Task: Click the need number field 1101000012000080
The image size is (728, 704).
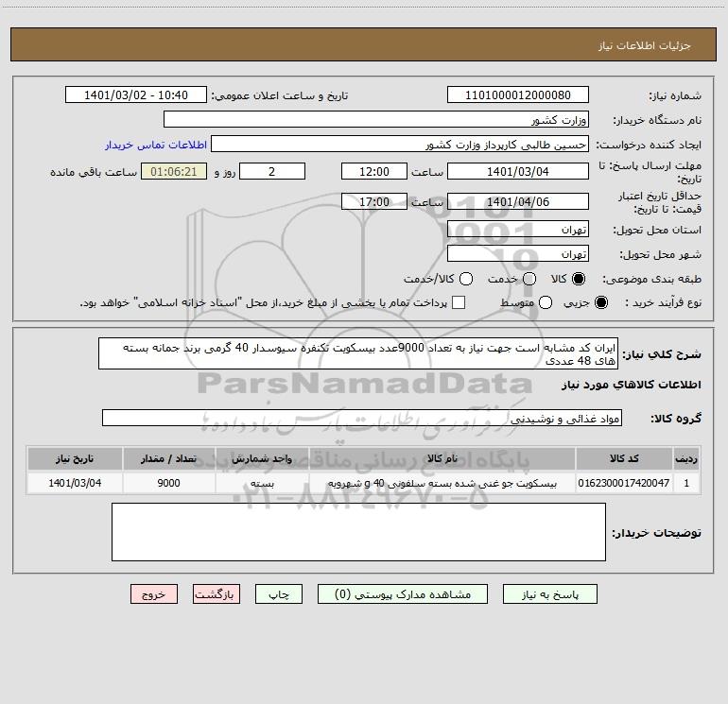Action: (x=518, y=94)
